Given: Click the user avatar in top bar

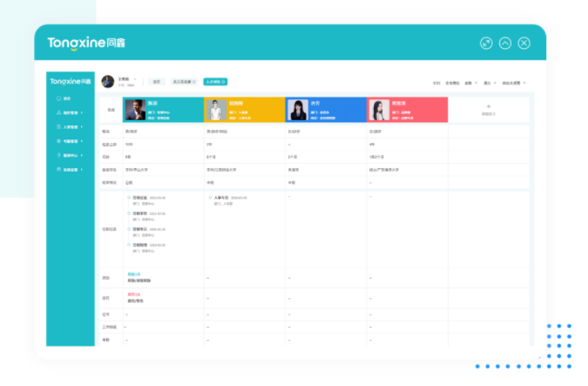Looking at the screenshot, I should click(107, 81).
